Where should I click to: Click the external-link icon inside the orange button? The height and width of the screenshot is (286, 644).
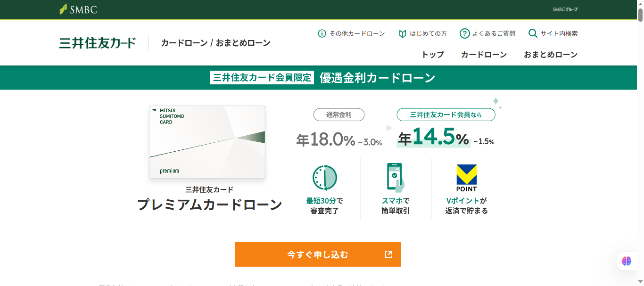[388, 254]
